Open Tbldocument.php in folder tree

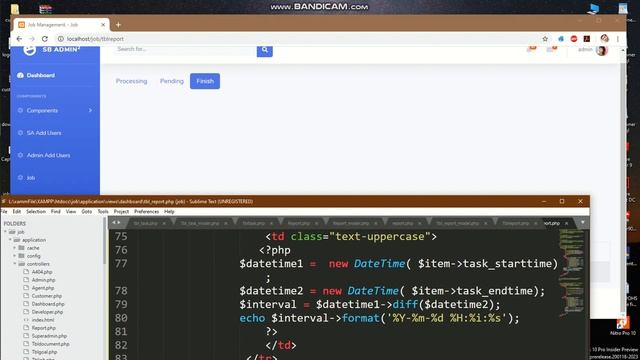click(x=50, y=344)
